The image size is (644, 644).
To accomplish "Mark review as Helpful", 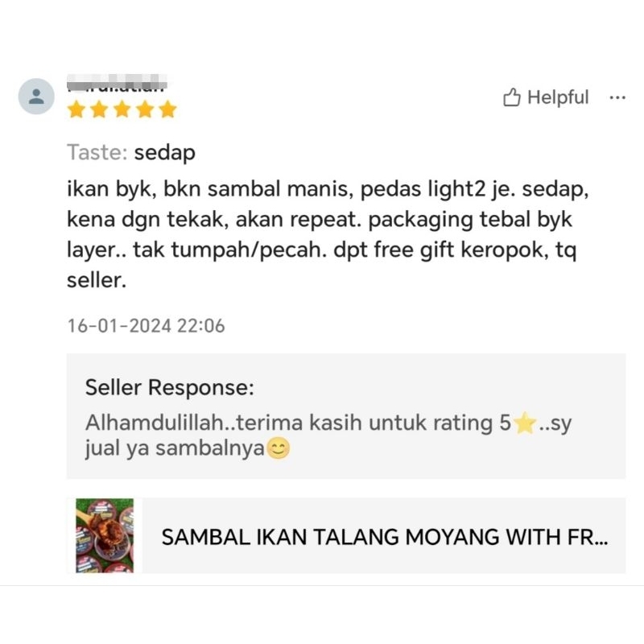I will tap(546, 97).
